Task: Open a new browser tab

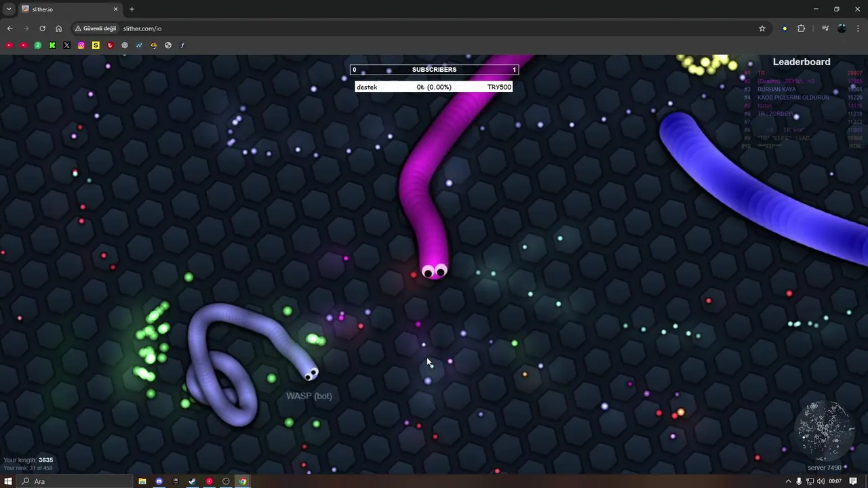Action: pos(132,9)
